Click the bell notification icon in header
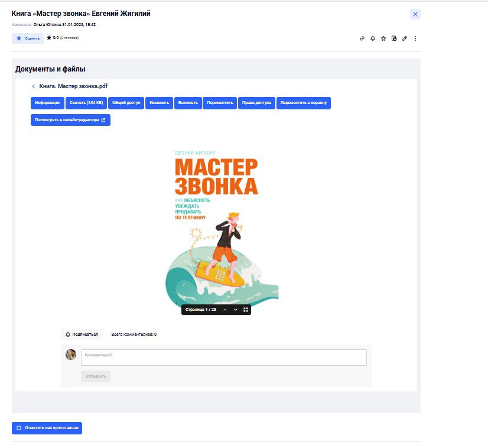 pos(373,38)
